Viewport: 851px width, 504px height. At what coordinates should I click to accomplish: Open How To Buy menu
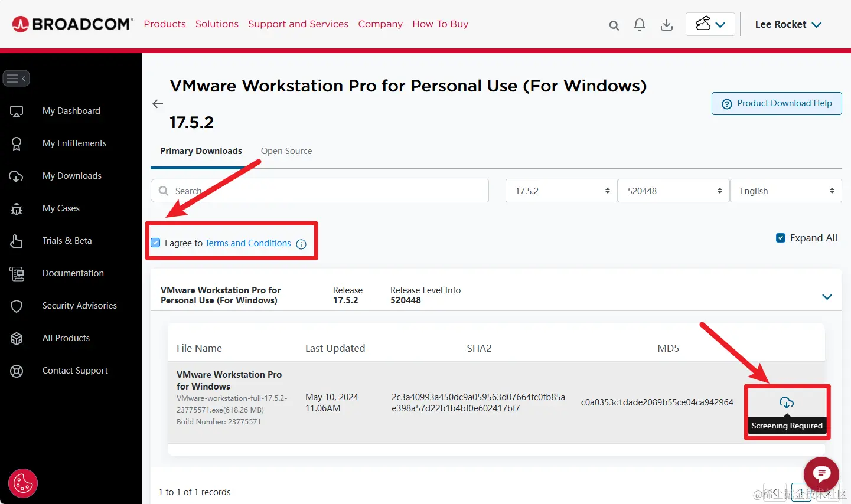pos(441,24)
